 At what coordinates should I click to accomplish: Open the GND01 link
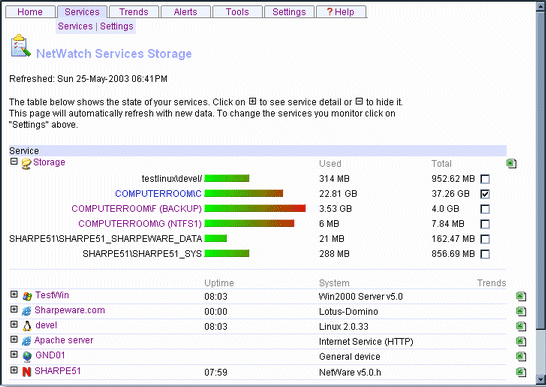[x=50, y=355]
